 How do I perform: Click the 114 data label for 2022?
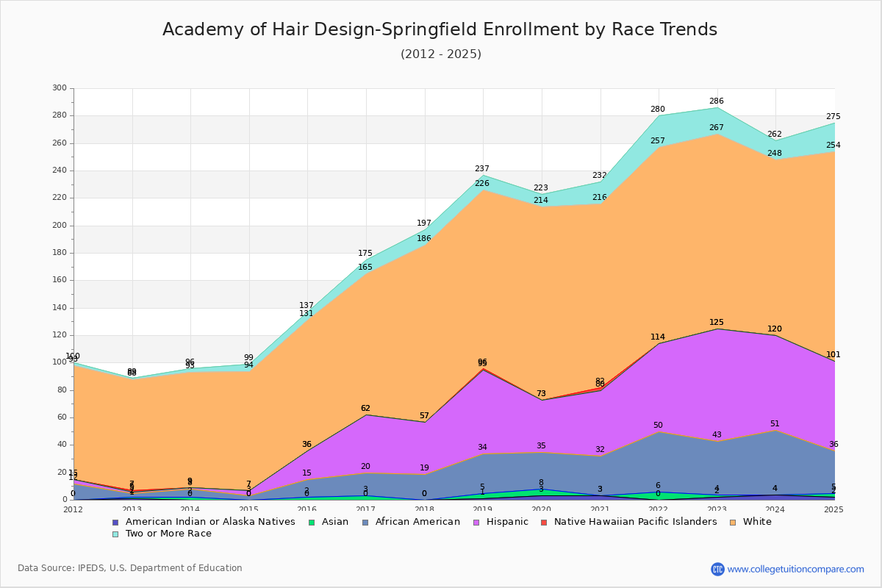[x=658, y=337]
